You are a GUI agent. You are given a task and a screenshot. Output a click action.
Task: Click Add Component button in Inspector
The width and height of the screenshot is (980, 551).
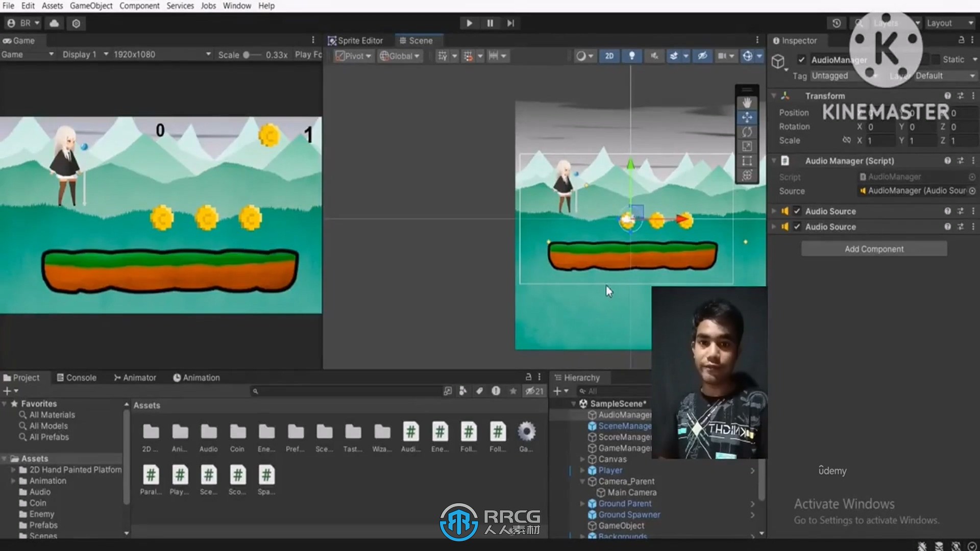click(874, 248)
